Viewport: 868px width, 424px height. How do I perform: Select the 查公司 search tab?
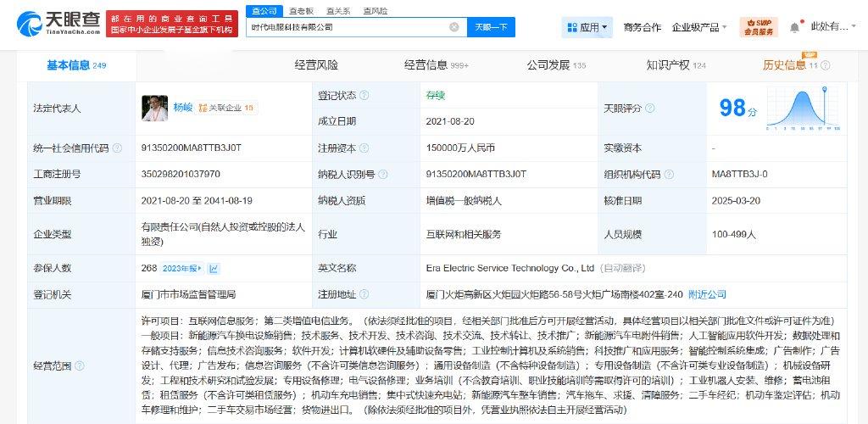pos(264,11)
